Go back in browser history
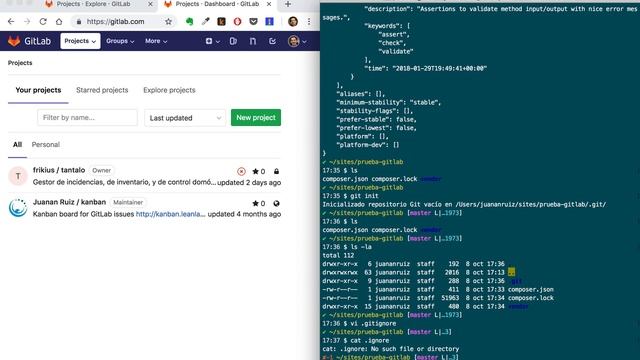640x360 pixels. (x=11, y=22)
